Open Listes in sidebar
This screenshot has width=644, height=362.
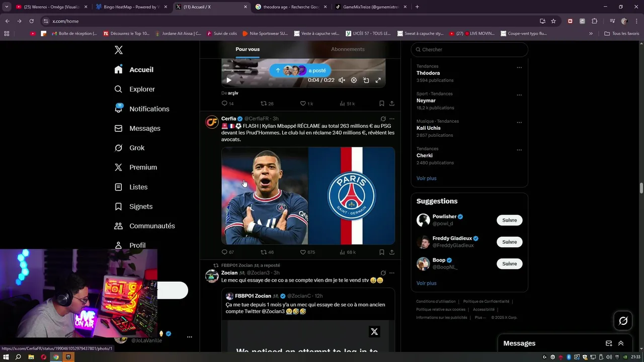[x=131, y=187]
